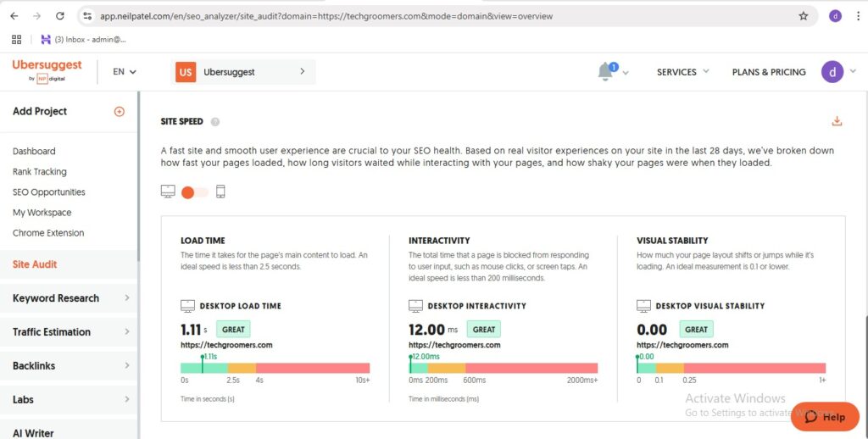Go to Dashboard in sidebar
The height and width of the screenshot is (439, 868).
(x=34, y=151)
